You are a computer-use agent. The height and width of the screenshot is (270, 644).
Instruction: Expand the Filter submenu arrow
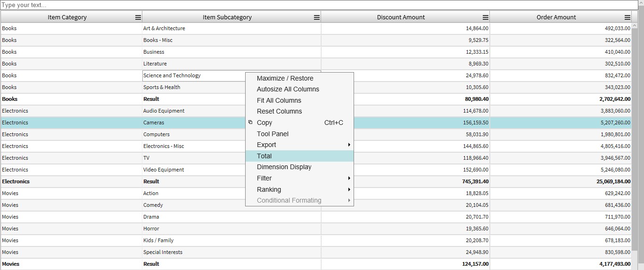(349, 178)
